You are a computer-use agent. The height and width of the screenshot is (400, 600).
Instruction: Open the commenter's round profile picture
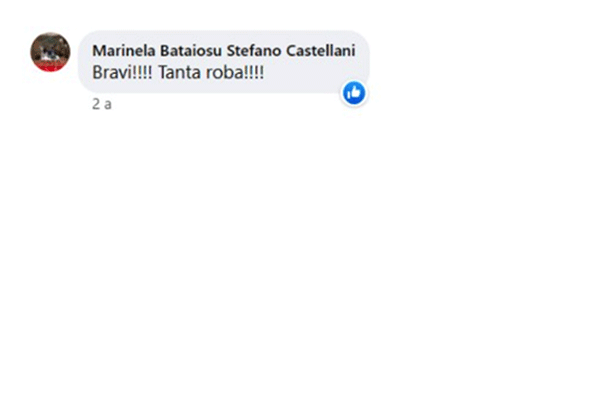pyautogui.click(x=50, y=52)
